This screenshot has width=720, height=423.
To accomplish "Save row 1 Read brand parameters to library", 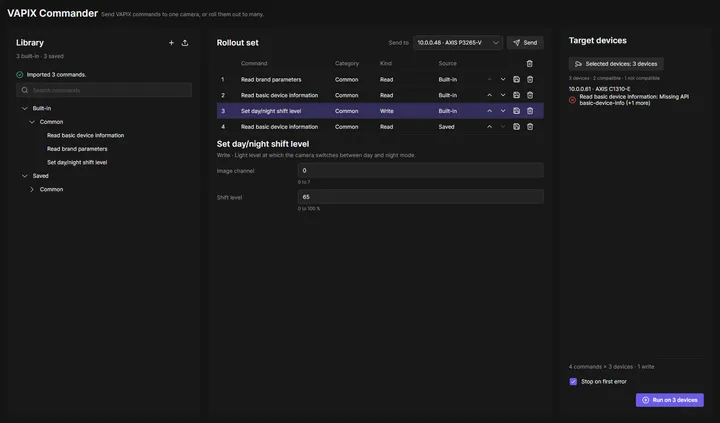I will pos(516,79).
